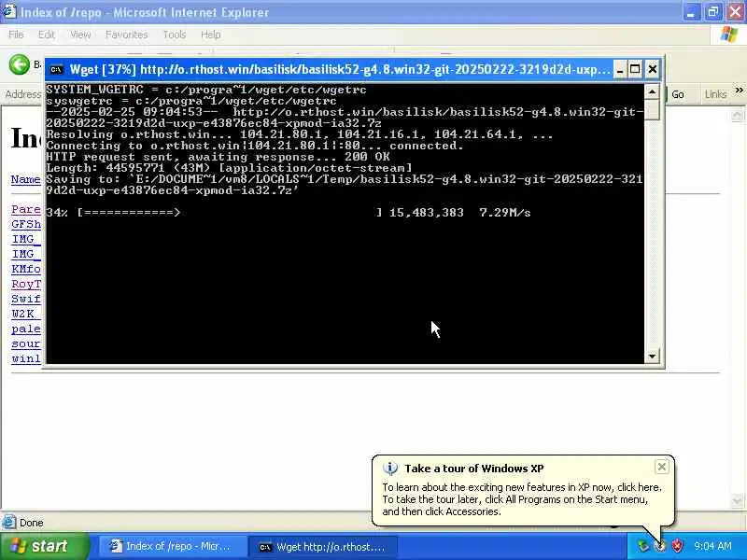Click the Wget console scroll down arrow
Viewport: 747px width, 560px height.
pyautogui.click(x=652, y=356)
